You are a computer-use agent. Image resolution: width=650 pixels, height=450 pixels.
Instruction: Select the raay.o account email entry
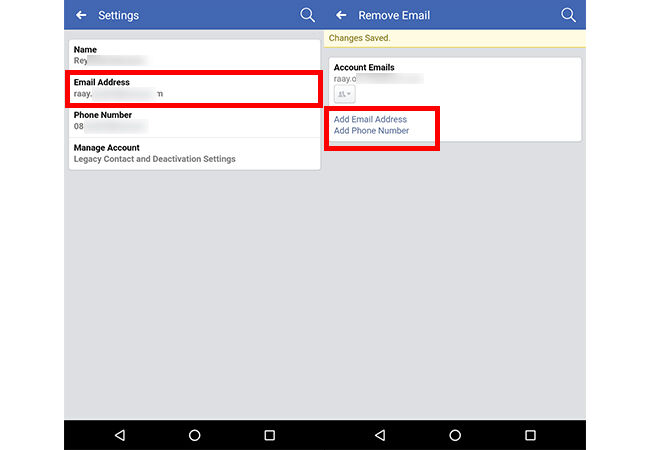[378, 79]
